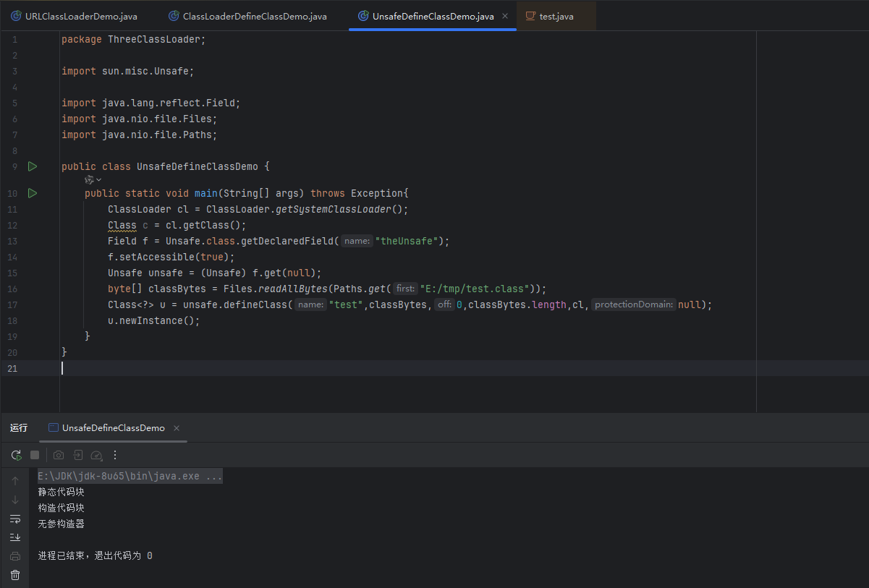
Task: Close the UnsafeDefineClassDemo run tab
Action: click(177, 428)
